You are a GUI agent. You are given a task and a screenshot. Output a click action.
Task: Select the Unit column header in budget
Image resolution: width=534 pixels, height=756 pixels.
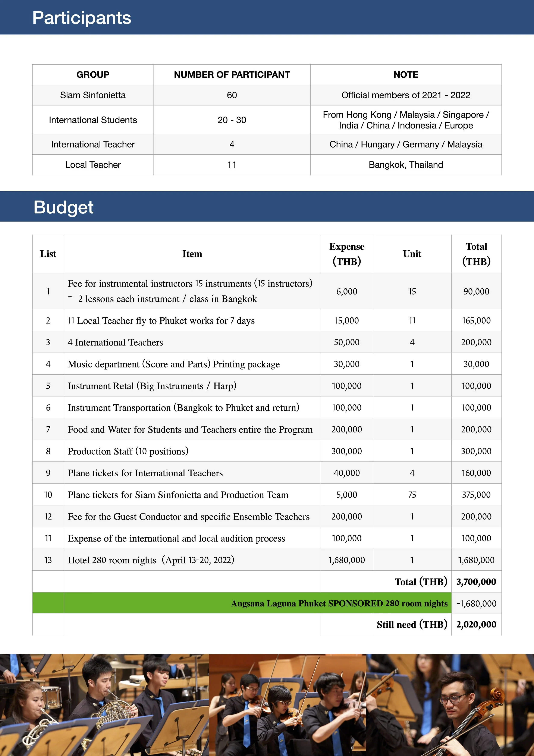point(412,254)
